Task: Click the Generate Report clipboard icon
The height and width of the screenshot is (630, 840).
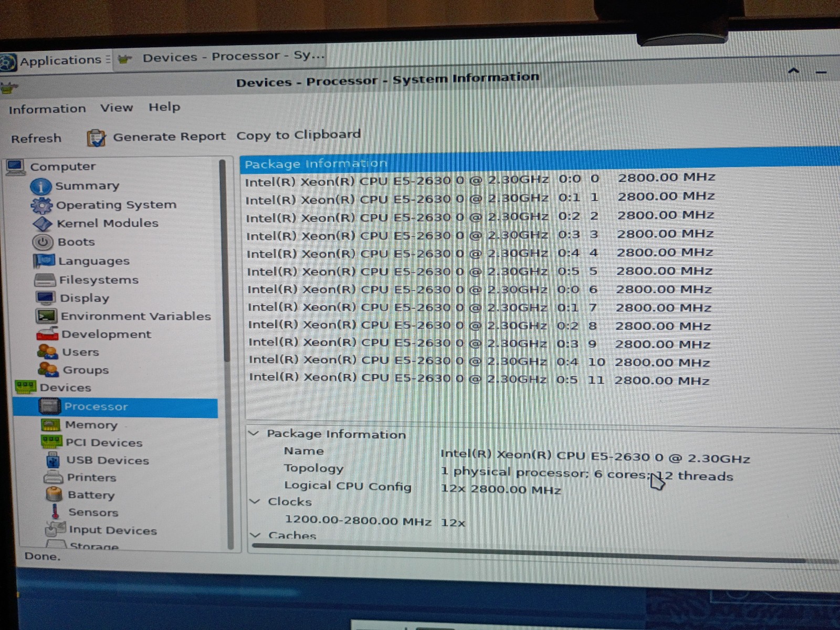Action: 96,138
